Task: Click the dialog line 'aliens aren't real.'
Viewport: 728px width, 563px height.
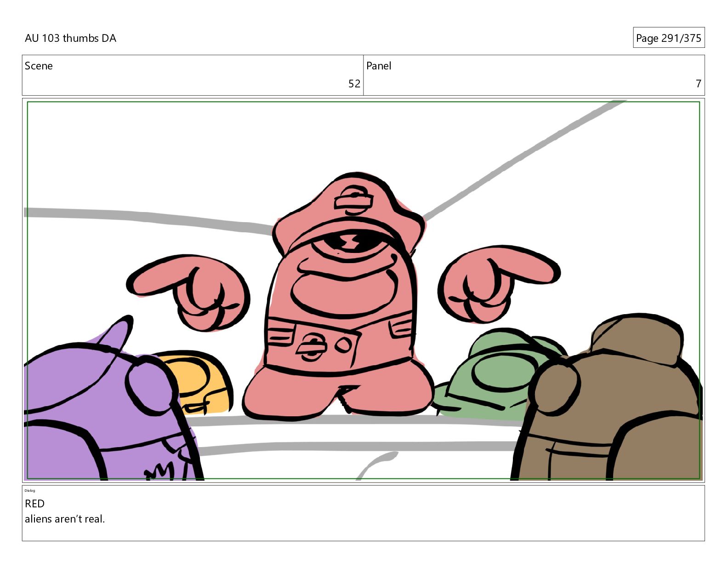Action: point(65,519)
